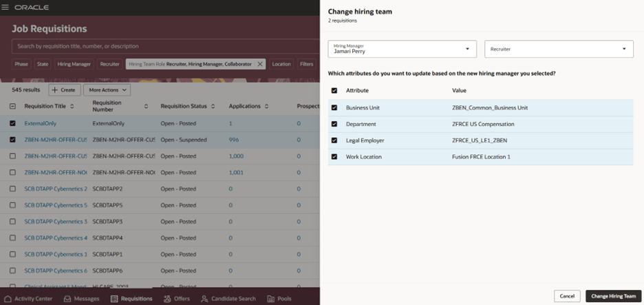This screenshot has width=644, height=305.
Task: Click the requisition search field
Action: (165, 46)
